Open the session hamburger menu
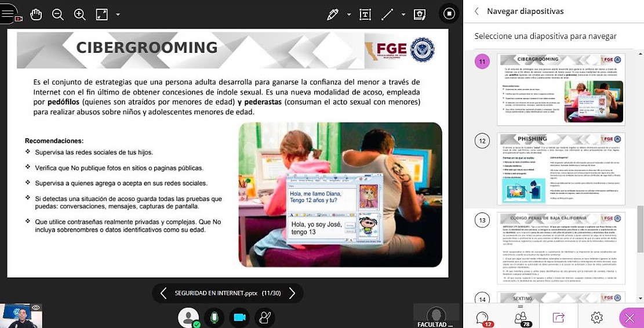The height and width of the screenshot is (328, 644). tap(8, 15)
